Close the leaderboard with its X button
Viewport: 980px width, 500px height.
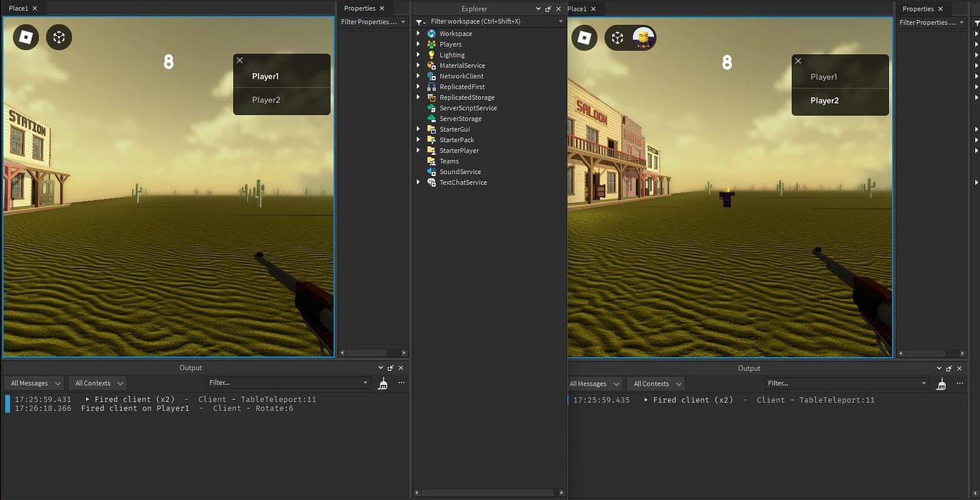(x=239, y=60)
